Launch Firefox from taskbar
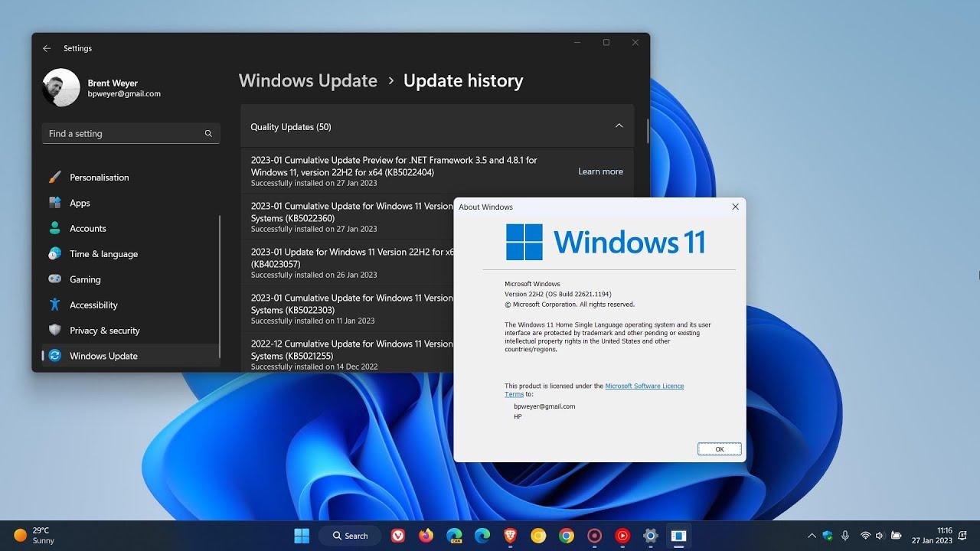The height and width of the screenshot is (551, 980). click(426, 536)
